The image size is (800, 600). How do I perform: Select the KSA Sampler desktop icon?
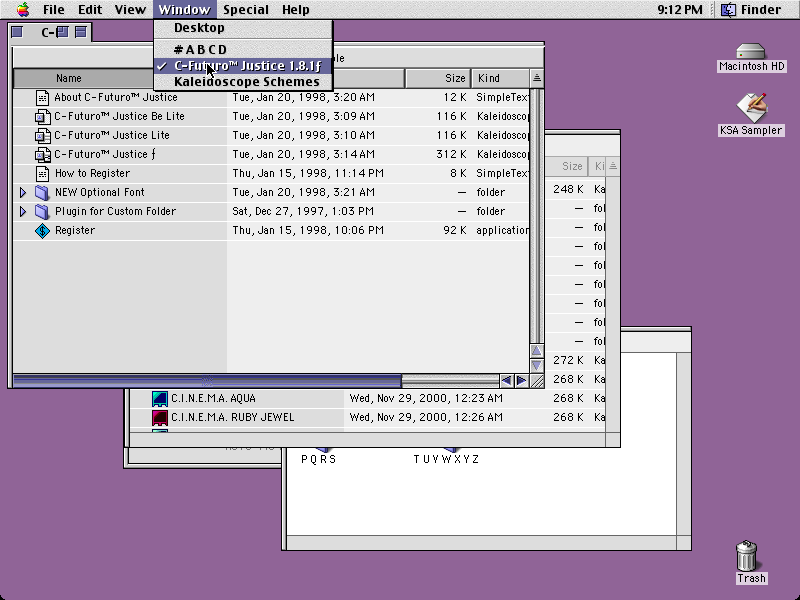pyautogui.click(x=751, y=107)
